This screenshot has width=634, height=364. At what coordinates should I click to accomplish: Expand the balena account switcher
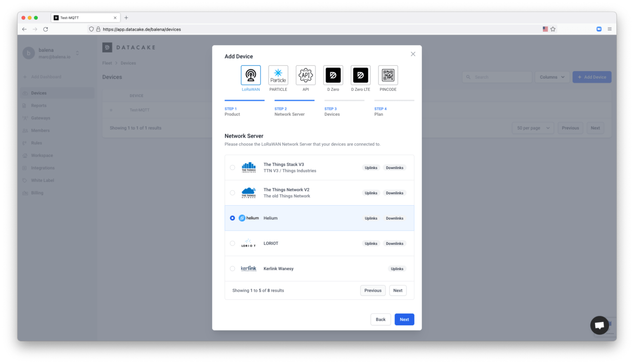[77, 53]
